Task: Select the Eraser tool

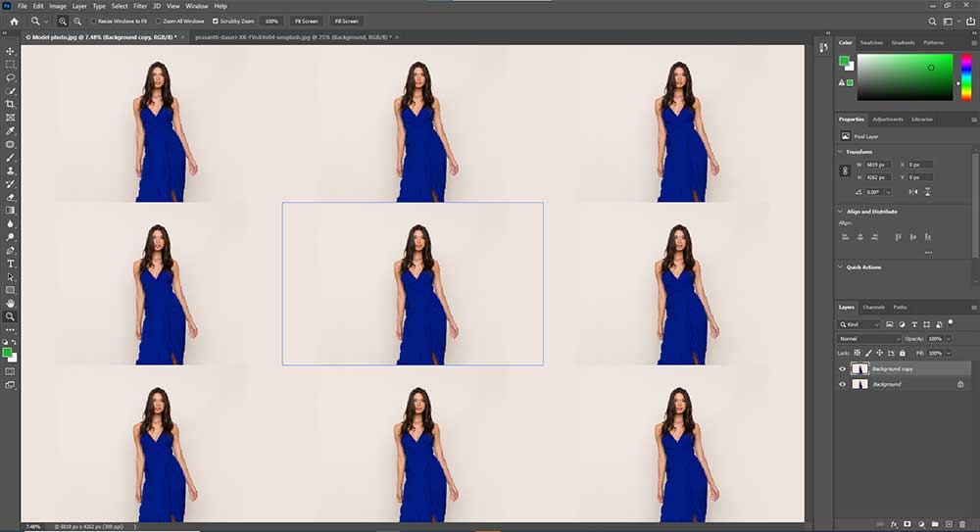Action: (x=10, y=197)
